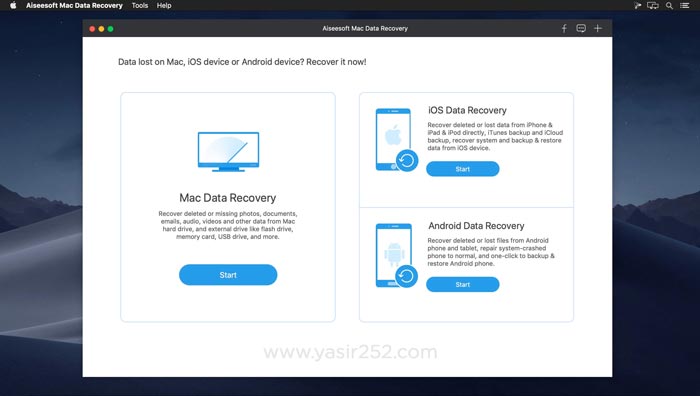
Task: Open the Help menu
Action: click(164, 5)
